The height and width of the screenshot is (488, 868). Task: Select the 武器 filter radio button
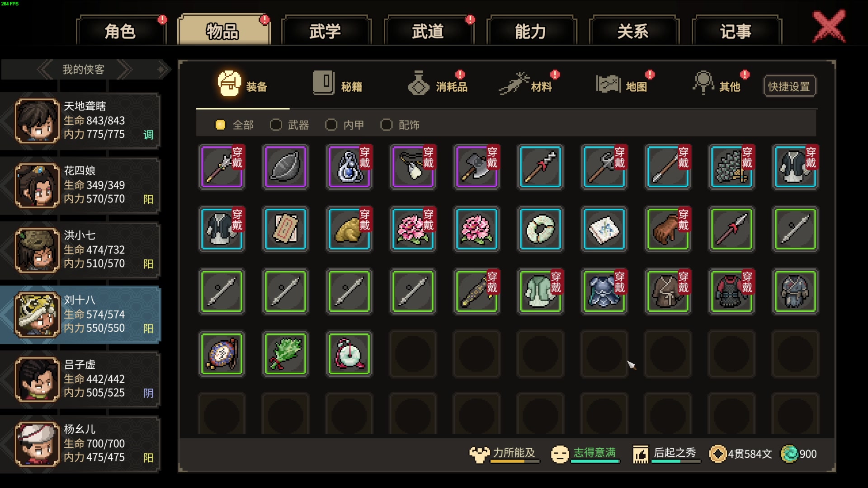coord(290,125)
